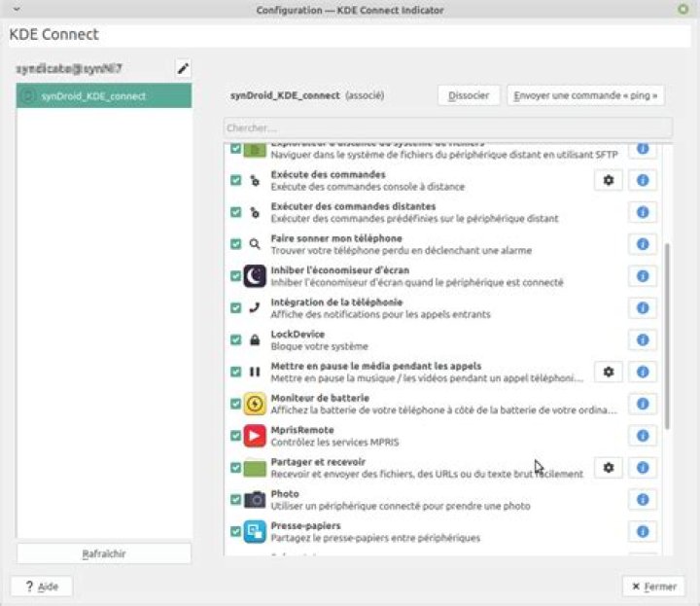
Task: Click the yellow Moniteur de batterie icon
Action: [255, 404]
